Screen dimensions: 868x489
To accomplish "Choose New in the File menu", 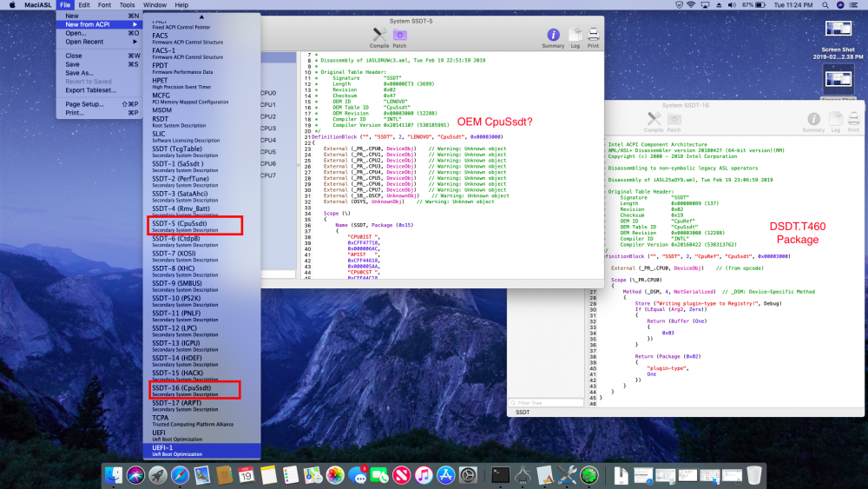I will coord(99,16).
